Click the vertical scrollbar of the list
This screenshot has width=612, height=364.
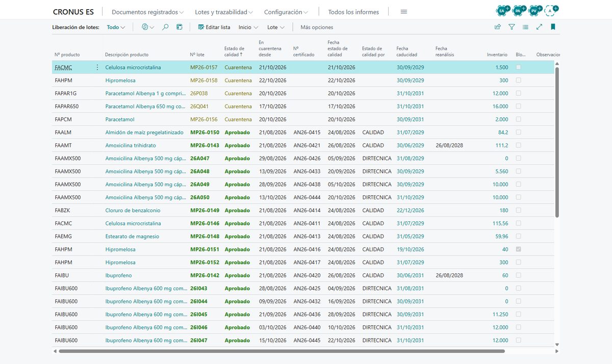(557, 143)
